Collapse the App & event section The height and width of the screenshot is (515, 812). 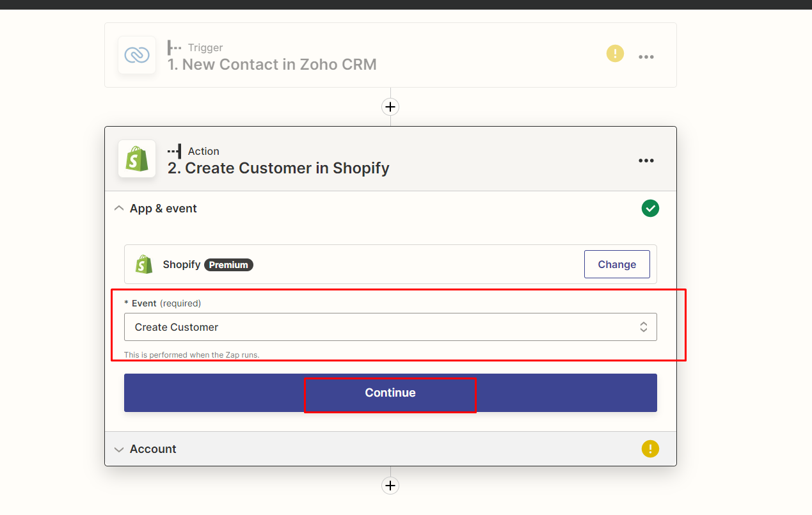click(118, 209)
